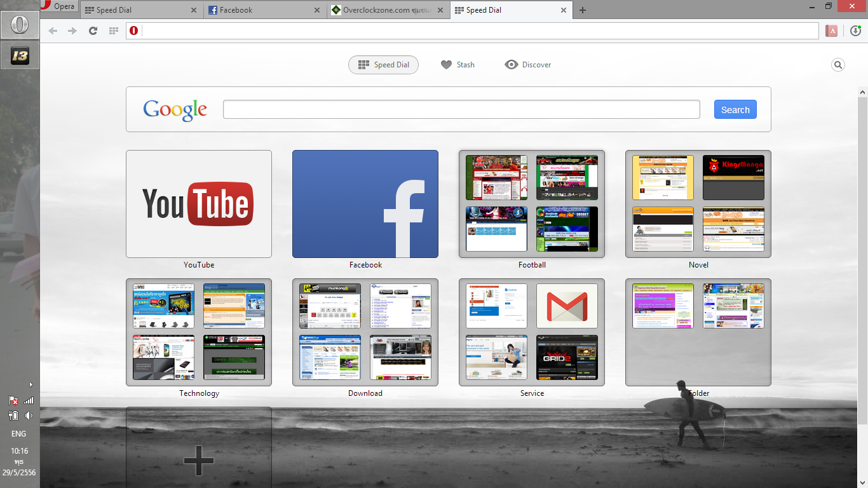The height and width of the screenshot is (488, 868).
Task: Open the Novel folder
Action: click(x=698, y=204)
